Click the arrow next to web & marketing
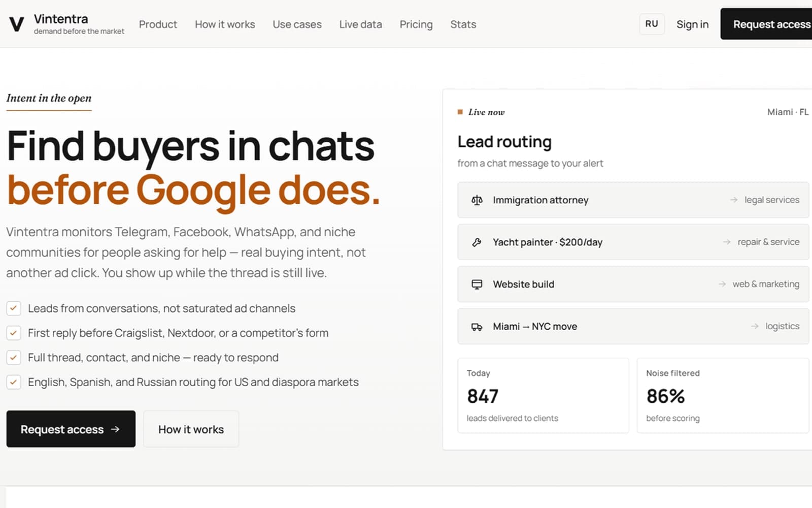This screenshot has height=508, width=812. pos(722,284)
